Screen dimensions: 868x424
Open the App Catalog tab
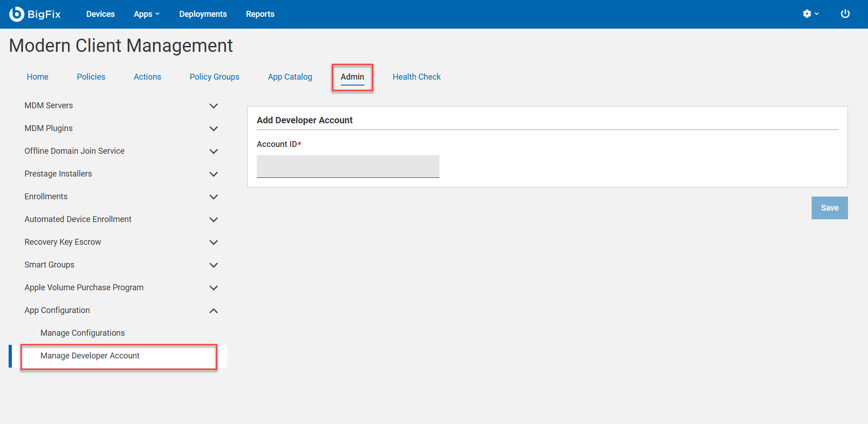click(x=290, y=76)
